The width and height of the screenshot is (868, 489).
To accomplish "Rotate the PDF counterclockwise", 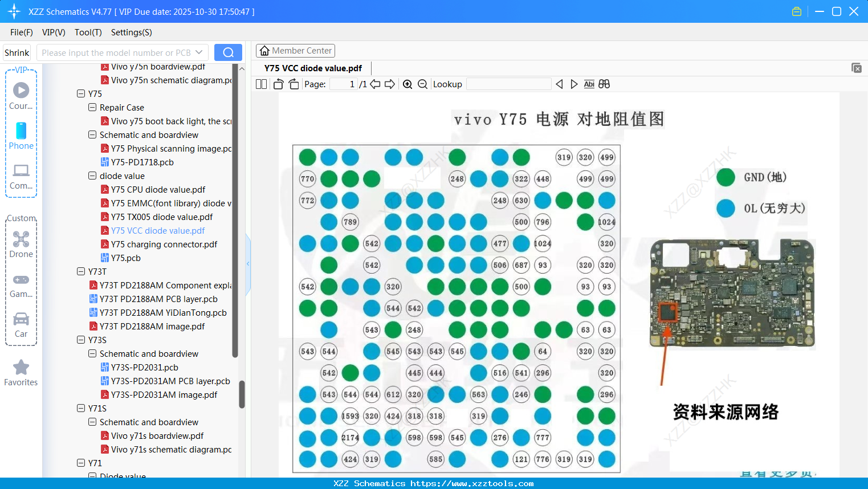I will tap(278, 84).
